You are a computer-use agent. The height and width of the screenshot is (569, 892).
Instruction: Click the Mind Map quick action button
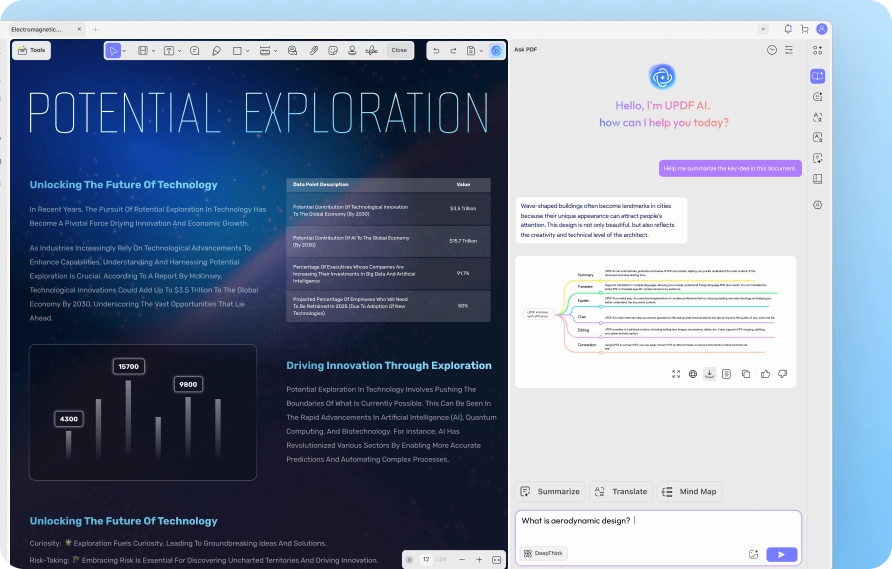click(690, 491)
